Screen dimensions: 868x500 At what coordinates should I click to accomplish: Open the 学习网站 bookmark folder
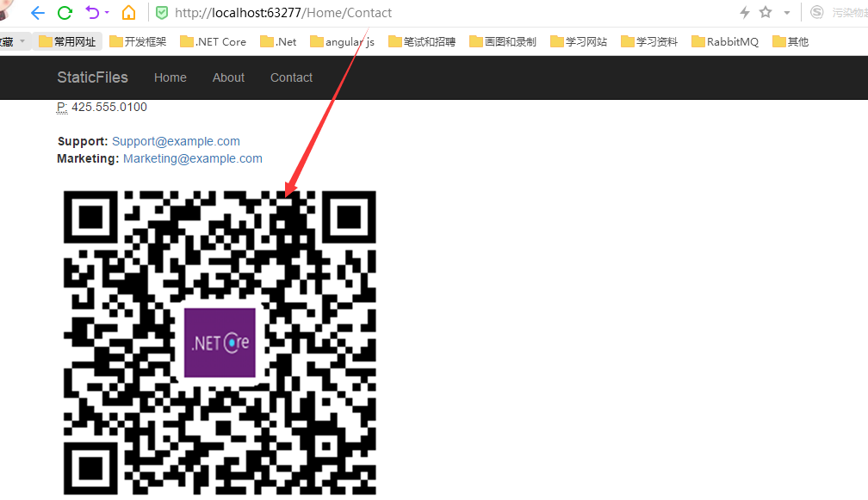(x=579, y=41)
